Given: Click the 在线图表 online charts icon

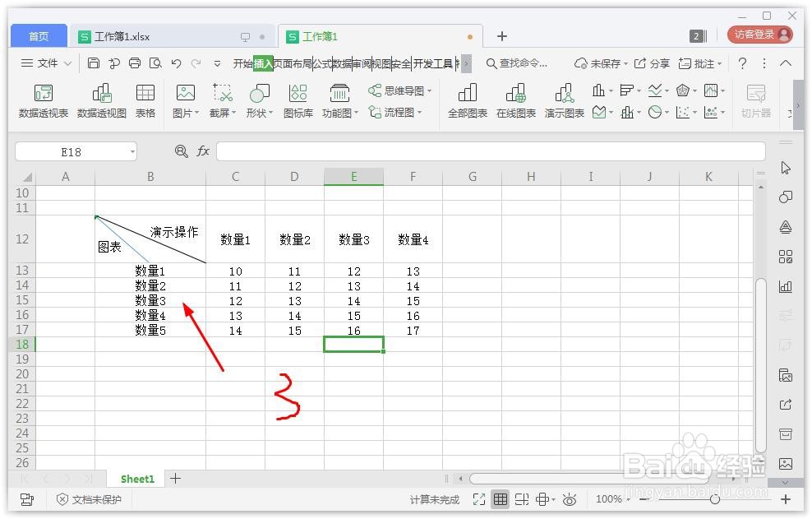Looking at the screenshot, I should 516,100.
